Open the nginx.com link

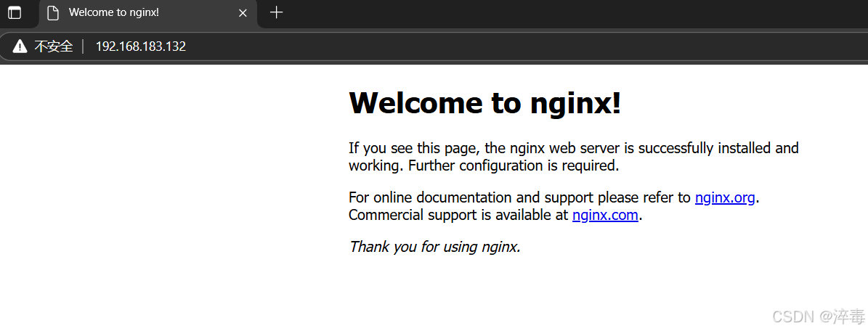(x=605, y=215)
